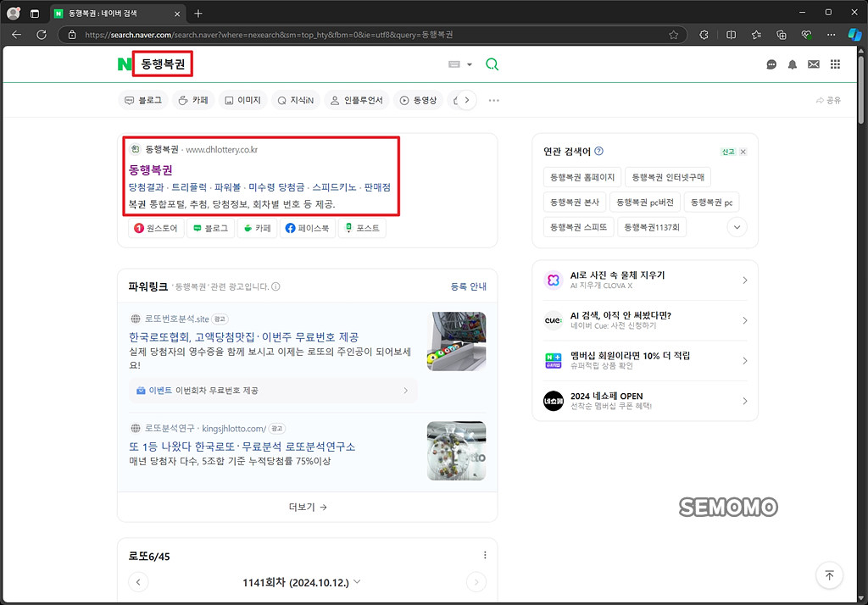The height and width of the screenshot is (605, 868).
Task: Open the Naver mail envelope icon
Action: [813, 64]
